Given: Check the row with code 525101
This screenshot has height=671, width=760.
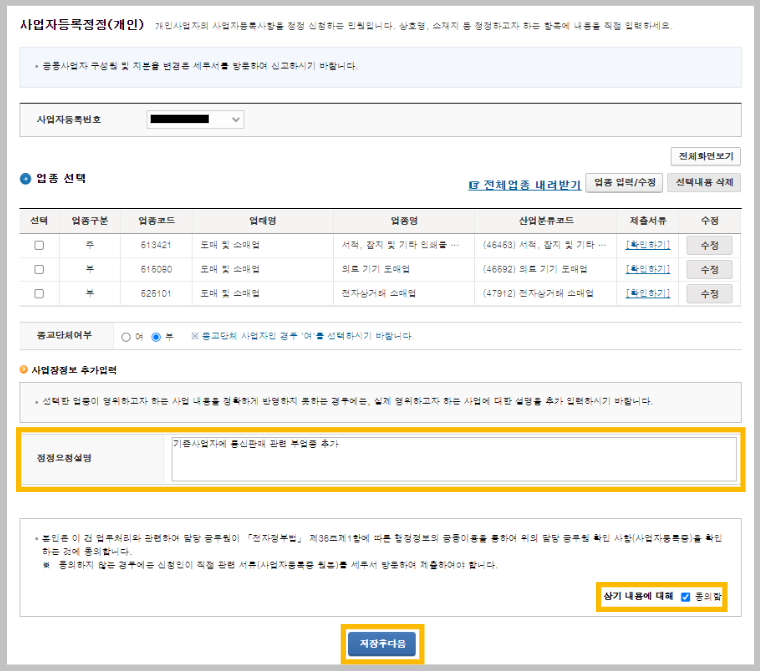Looking at the screenshot, I should pyautogui.click(x=39, y=294).
